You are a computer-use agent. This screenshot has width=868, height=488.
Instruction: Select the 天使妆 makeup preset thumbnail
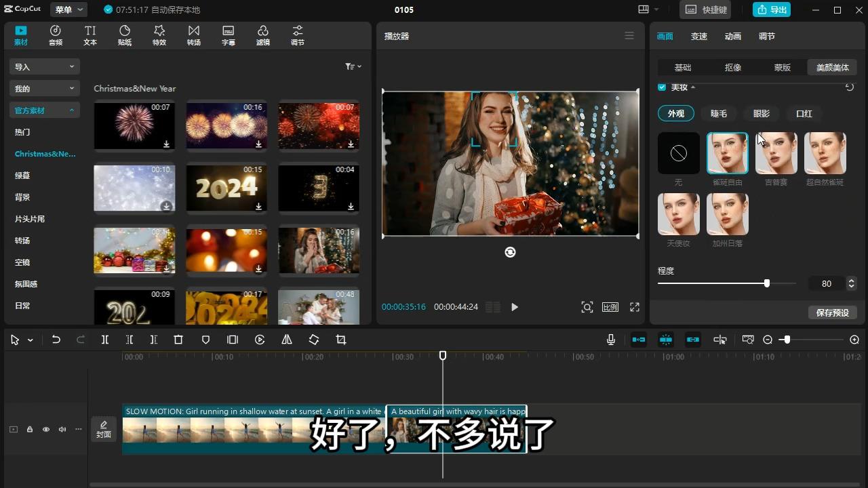(x=678, y=213)
